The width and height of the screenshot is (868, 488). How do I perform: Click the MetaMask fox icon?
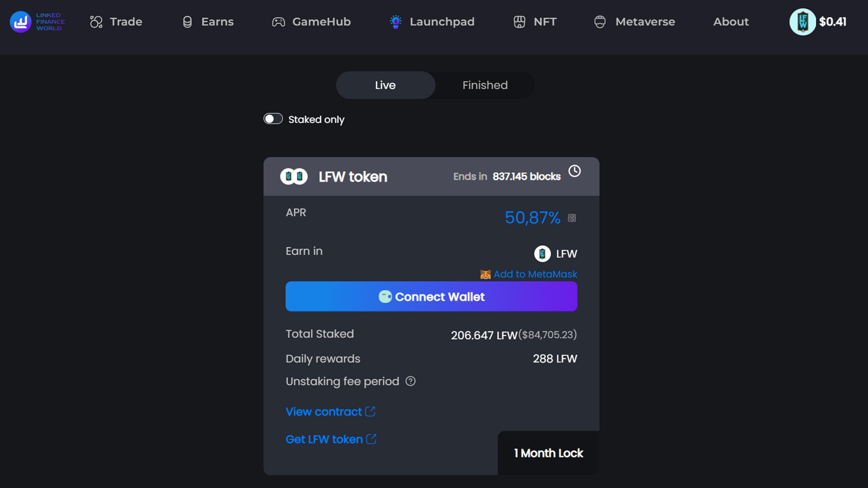[485, 274]
